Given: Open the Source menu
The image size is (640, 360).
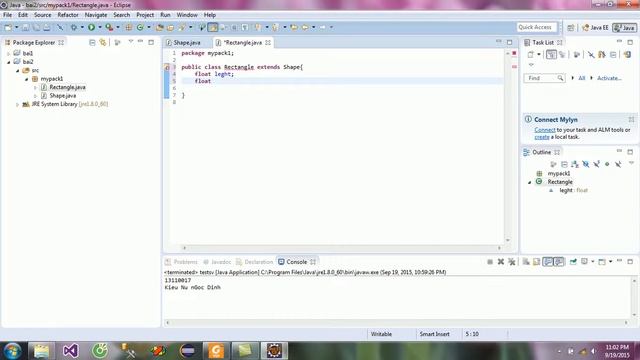Looking at the screenshot, I should coord(42,15).
